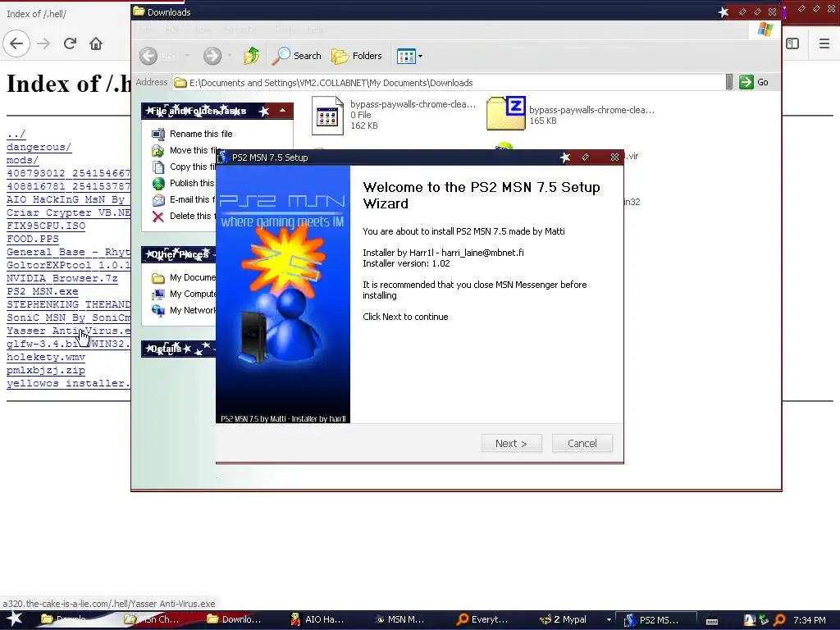Open the dangerous/ directory link
Image resolution: width=840 pixels, height=630 pixels.
coord(39,147)
